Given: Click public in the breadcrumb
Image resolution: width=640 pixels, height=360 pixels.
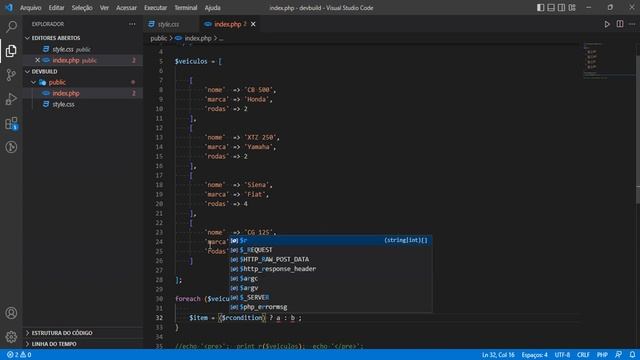Looking at the screenshot, I should pos(158,38).
